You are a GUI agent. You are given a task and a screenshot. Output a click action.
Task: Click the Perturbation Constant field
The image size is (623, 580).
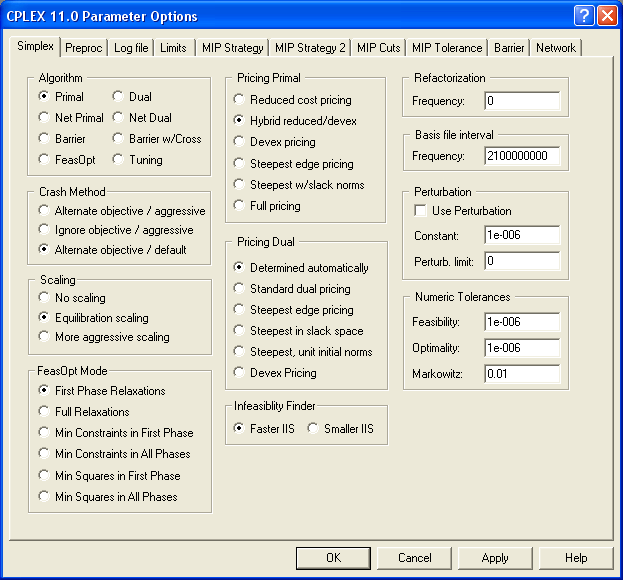522,235
